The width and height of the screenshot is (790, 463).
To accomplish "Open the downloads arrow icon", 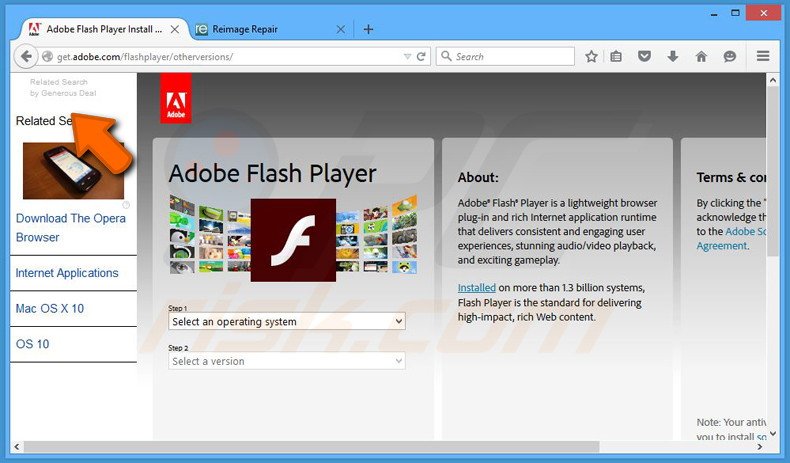I will coord(672,57).
